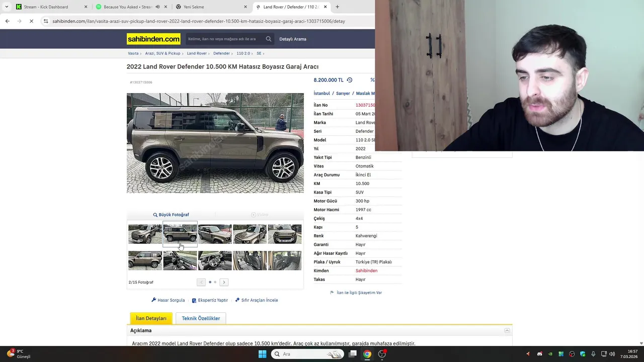This screenshot has width=644, height=362.
Task: Close the Yeni Sekme tab
Action: (x=246, y=7)
